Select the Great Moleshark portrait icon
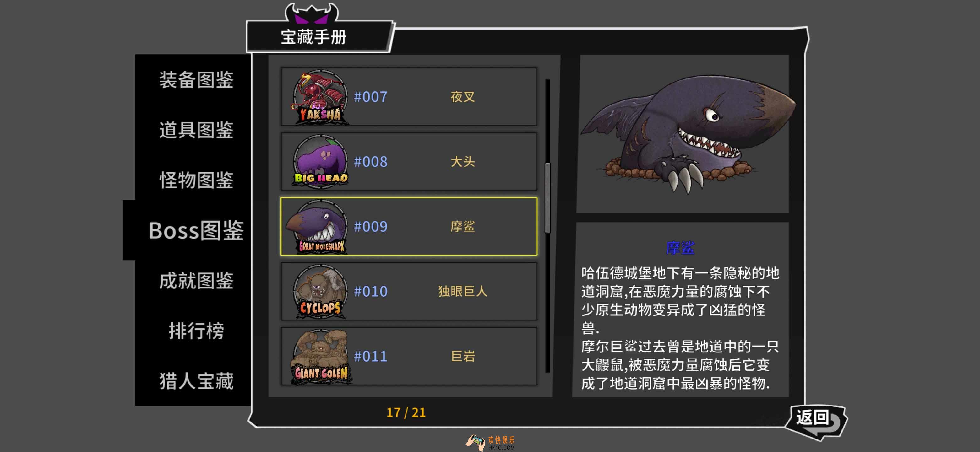 coord(317,227)
